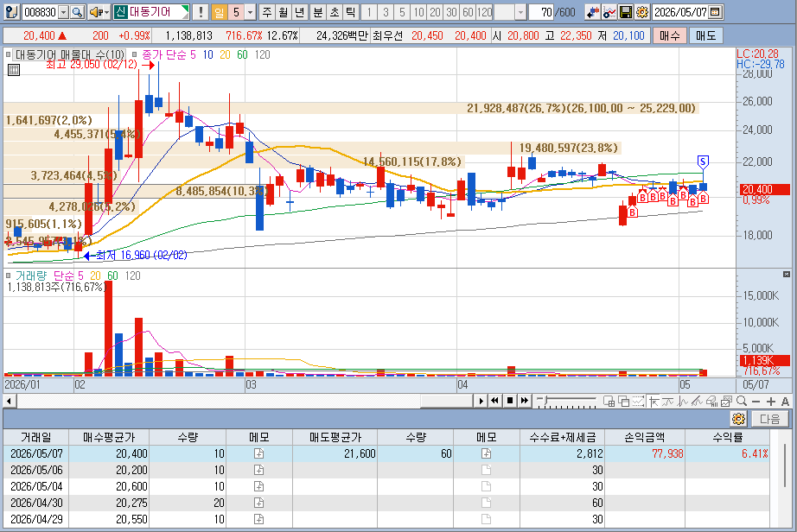Click the first icon before the stock code
The width and height of the screenshot is (797, 532).
coord(12,12)
